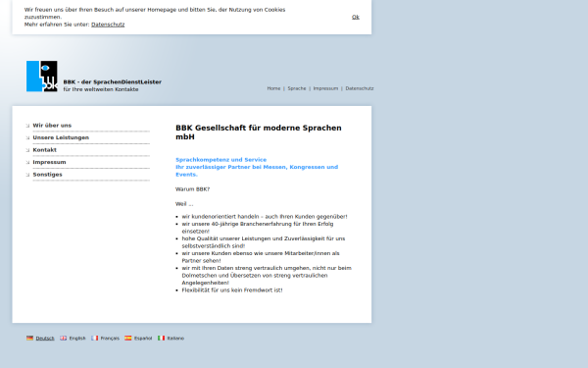Click arrow bullet beside Kontakt

point(27,150)
